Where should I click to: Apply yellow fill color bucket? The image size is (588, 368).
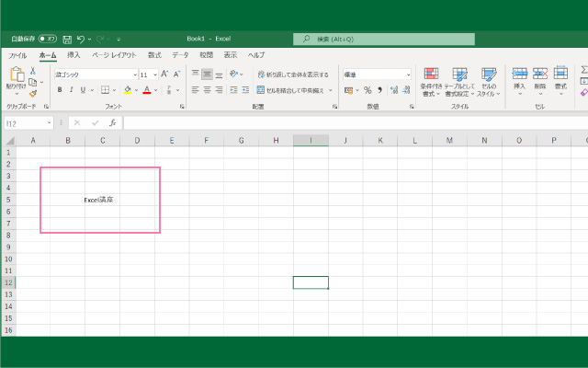click(x=128, y=90)
